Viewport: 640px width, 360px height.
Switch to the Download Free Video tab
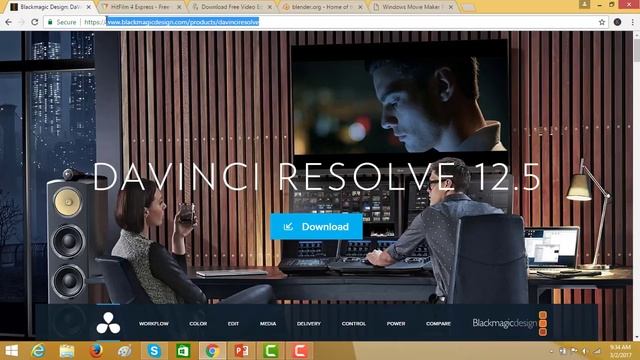tap(232, 7)
